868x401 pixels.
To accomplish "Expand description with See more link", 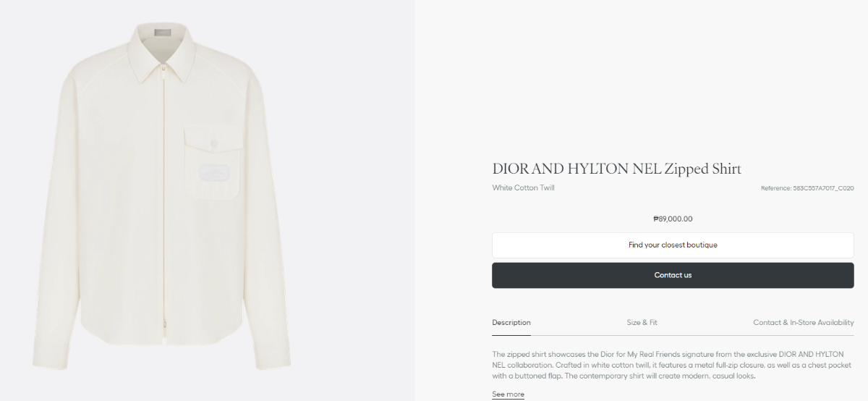I will pos(508,394).
